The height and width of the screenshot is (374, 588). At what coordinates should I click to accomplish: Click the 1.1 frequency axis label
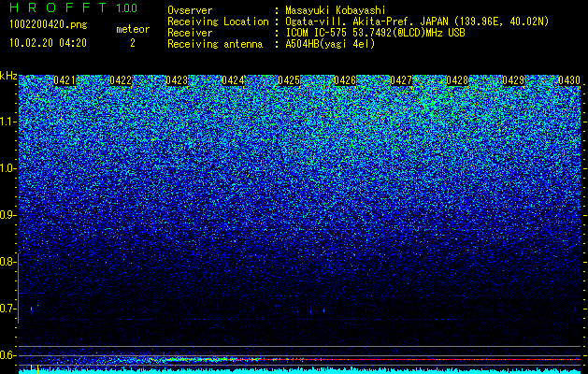point(7,122)
